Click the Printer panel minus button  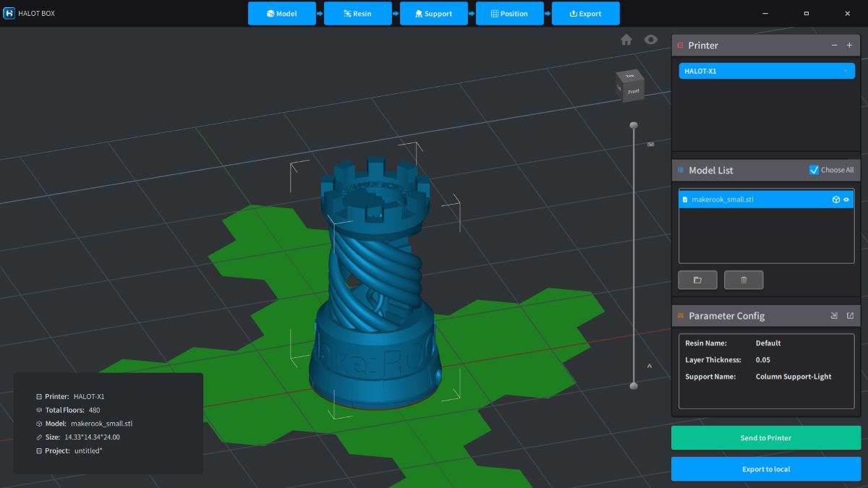pos(834,45)
